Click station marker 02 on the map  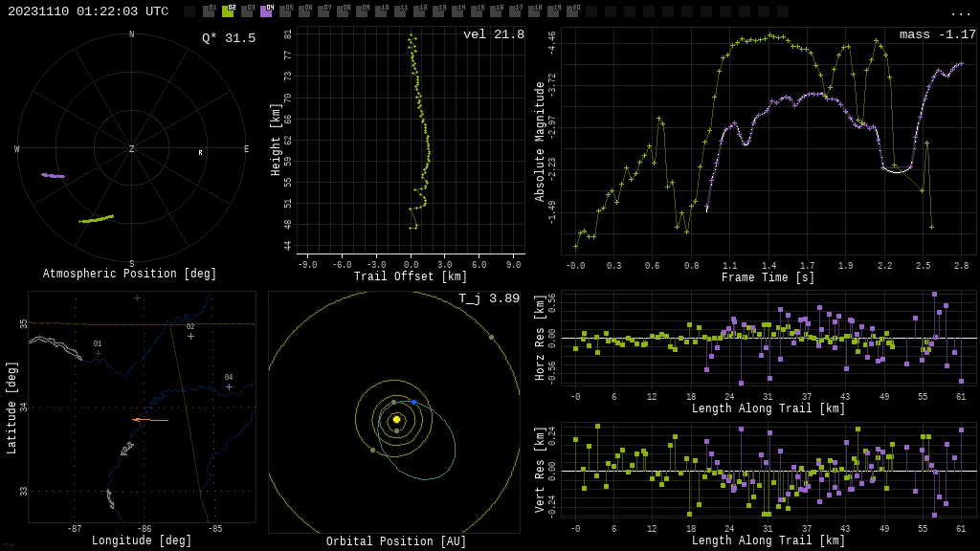click(190, 336)
